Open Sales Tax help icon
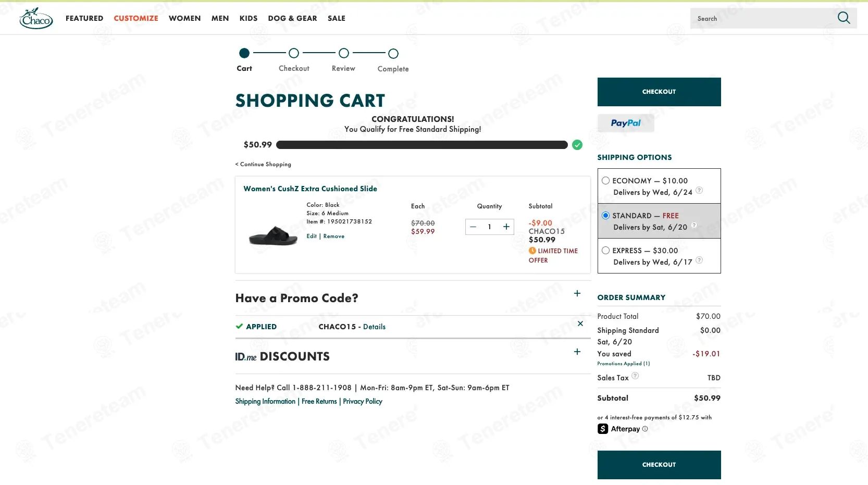The width and height of the screenshot is (868, 485). (x=635, y=376)
